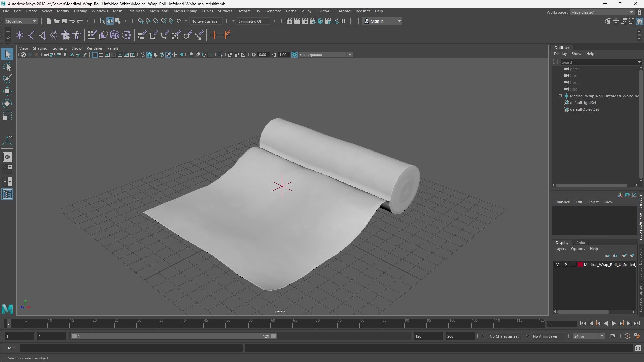The image size is (644, 362).
Task: Open the Mesh Tools menu
Action: click(159, 11)
